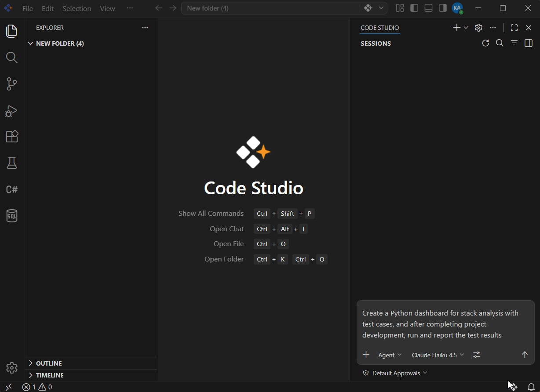The image size is (540, 392).
Task: Toggle the secondary side bar
Action: tap(443, 8)
